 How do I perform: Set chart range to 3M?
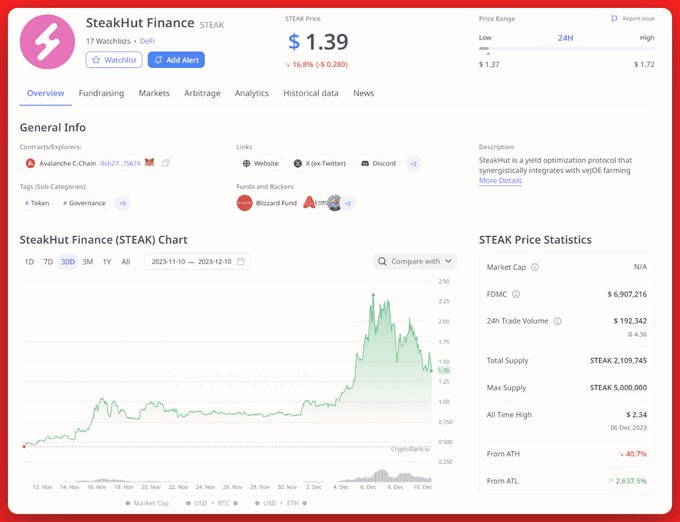(88, 261)
